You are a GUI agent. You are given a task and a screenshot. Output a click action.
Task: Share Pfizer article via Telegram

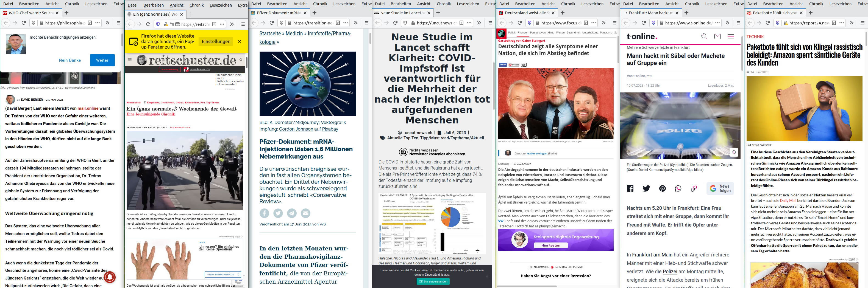[292, 213]
